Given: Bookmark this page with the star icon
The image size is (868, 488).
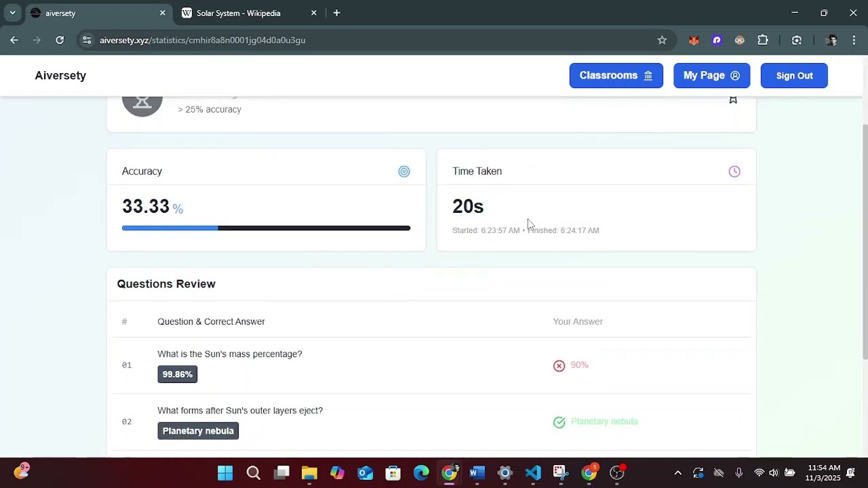Looking at the screenshot, I should pyautogui.click(x=662, y=40).
